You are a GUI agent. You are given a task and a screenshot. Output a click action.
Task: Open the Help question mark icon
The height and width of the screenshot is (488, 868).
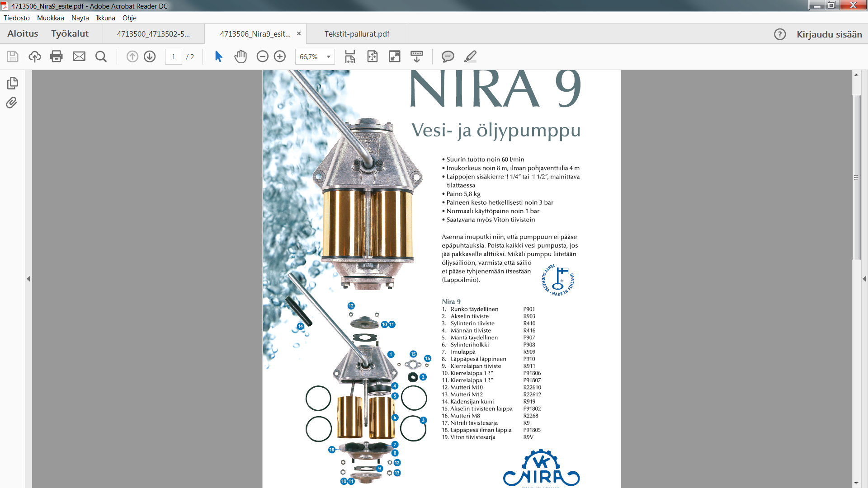point(780,34)
